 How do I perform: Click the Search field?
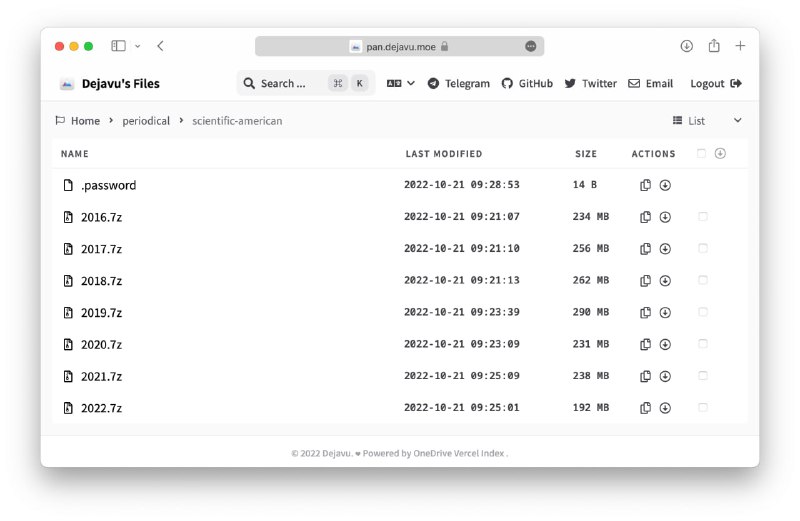click(x=306, y=83)
